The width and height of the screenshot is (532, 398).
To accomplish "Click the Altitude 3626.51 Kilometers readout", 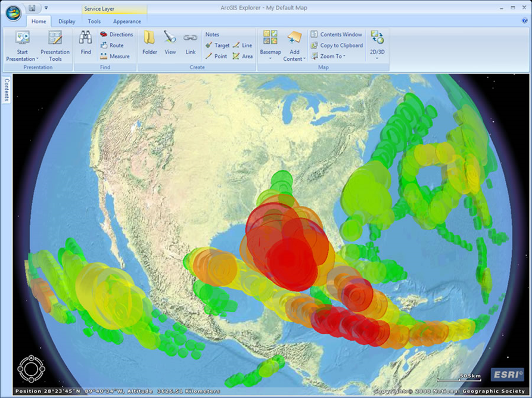I will coord(174,391).
